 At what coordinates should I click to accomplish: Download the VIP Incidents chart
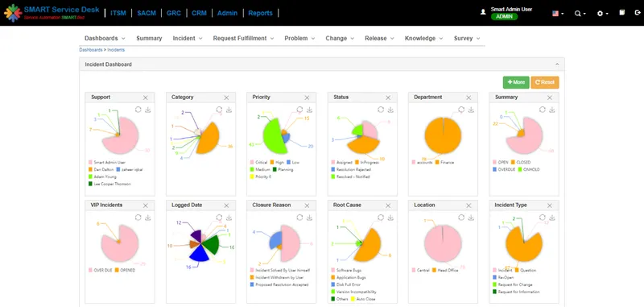148,218
